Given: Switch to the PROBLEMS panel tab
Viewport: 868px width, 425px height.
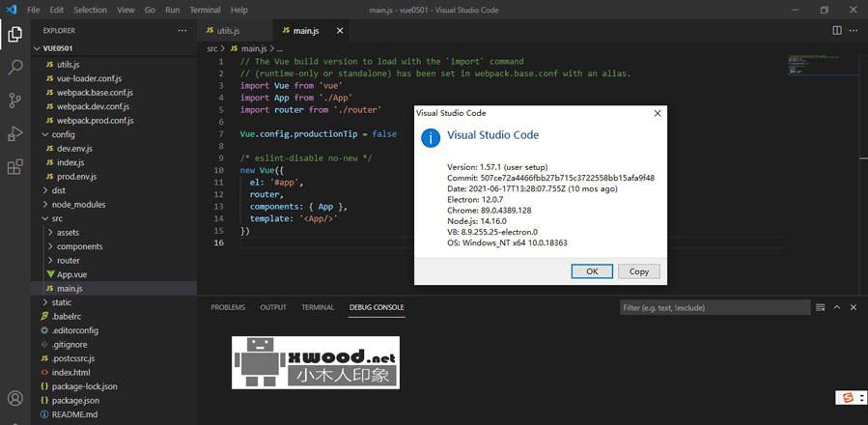Looking at the screenshot, I should click(228, 307).
